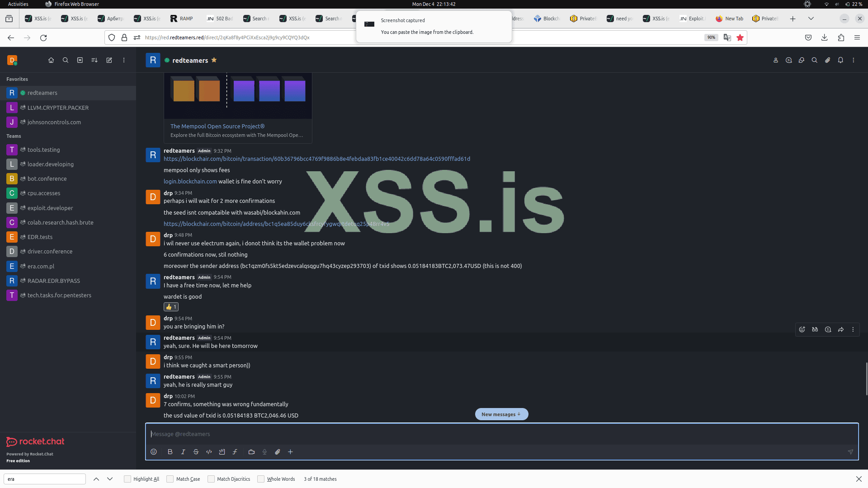Screen dimensions: 868x488
Task: Enable the Match Case checkbox
Action: pos(170,479)
